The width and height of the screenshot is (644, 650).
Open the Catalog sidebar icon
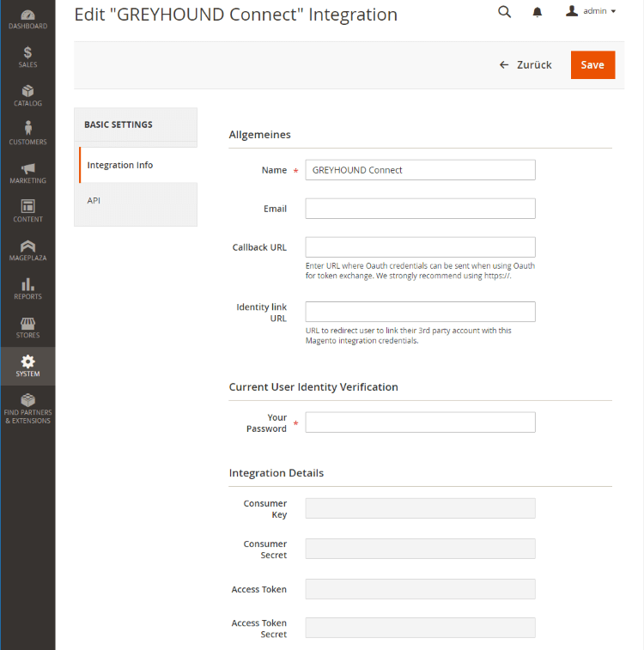[x=27, y=91]
